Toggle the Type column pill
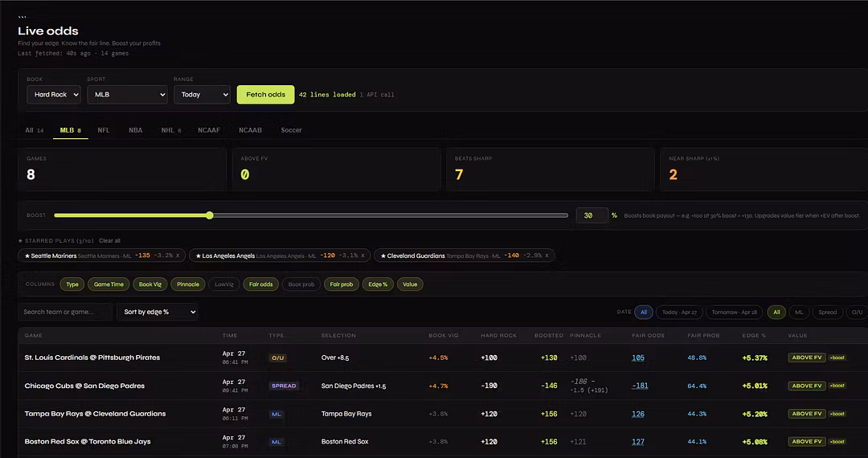Image resolution: width=868 pixels, height=458 pixels. pyautogui.click(x=72, y=284)
